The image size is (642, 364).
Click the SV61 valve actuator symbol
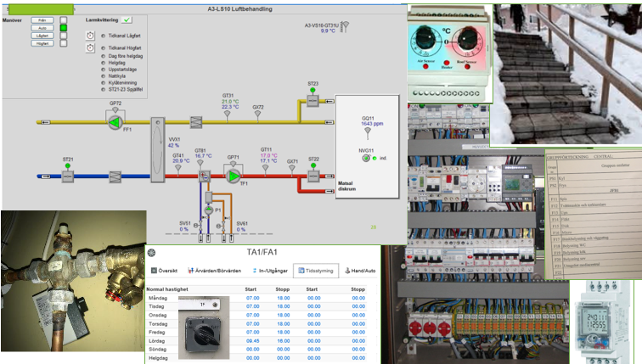[220, 226]
